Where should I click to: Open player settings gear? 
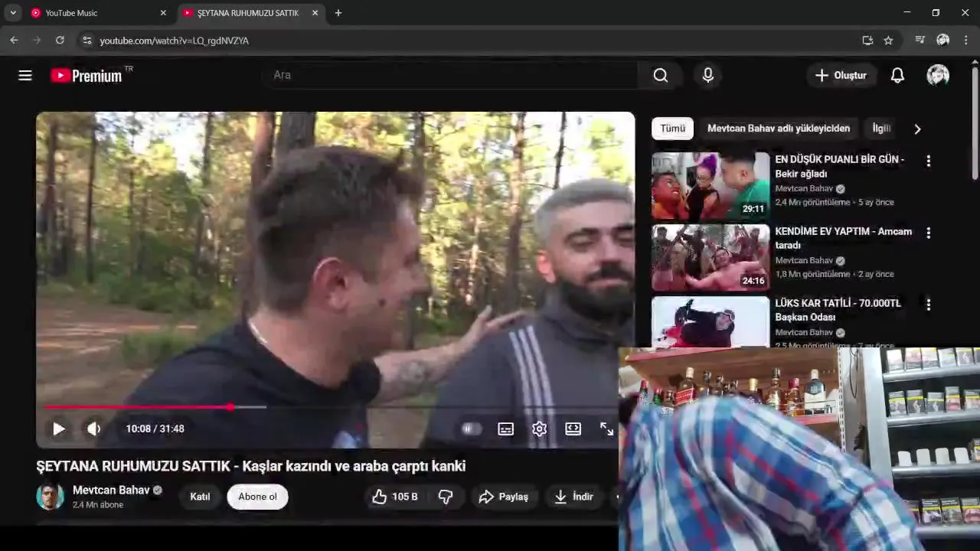tap(540, 429)
